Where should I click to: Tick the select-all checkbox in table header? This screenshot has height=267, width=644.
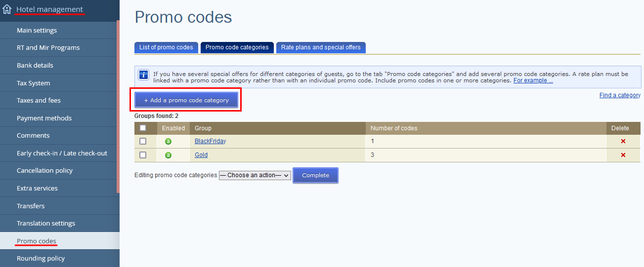pos(143,128)
